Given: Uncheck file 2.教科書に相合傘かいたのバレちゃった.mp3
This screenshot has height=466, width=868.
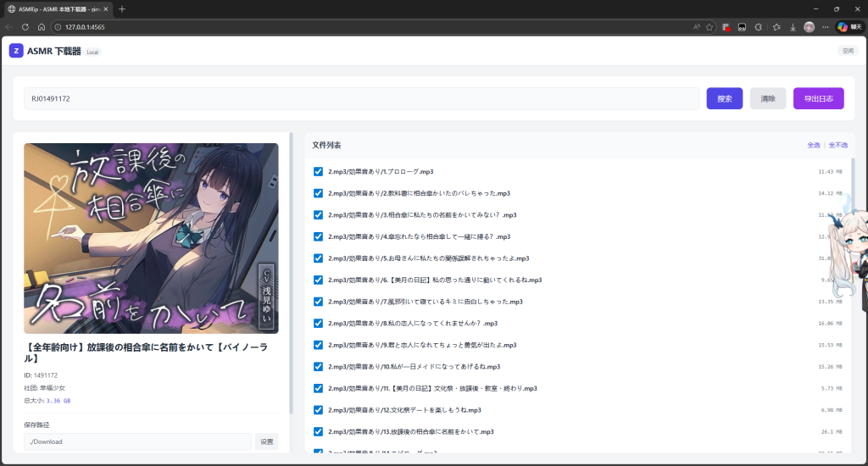Looking at the screenshot, I should pyautogui.click(x=319, y=193).
